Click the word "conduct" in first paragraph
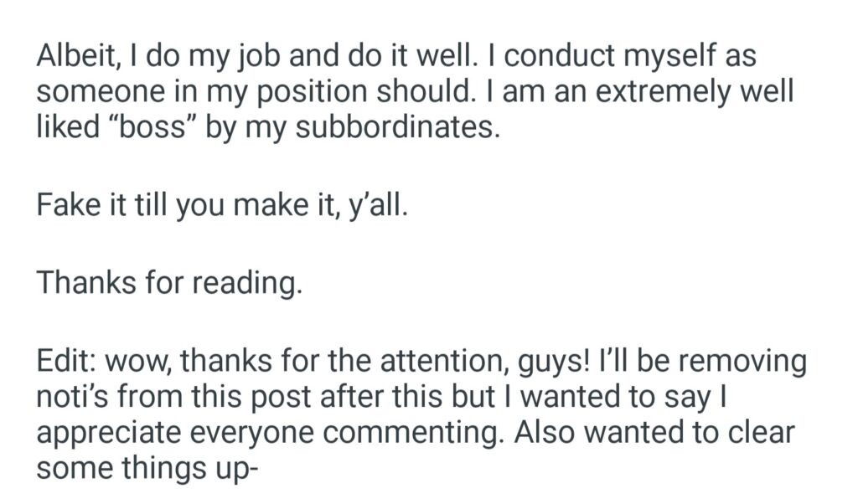 click(545, 56)
